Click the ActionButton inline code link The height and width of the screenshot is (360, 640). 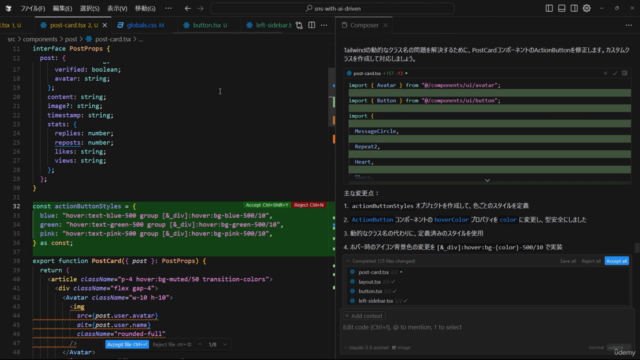pos(372,220)
